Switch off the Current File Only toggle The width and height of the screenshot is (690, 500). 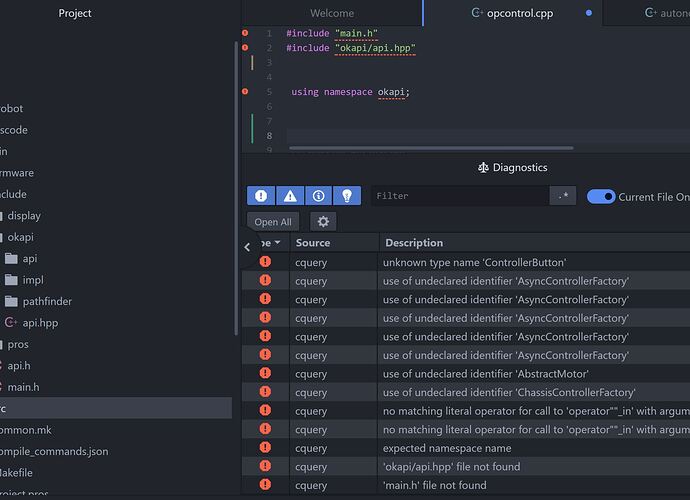click(601, 197)
